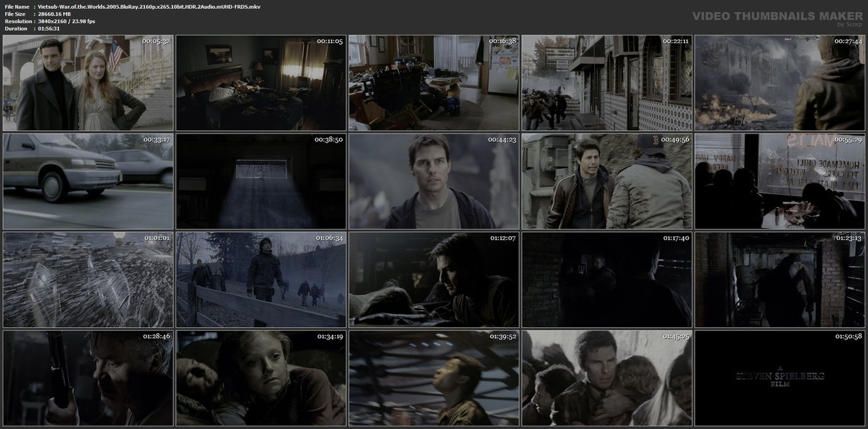The width and height of the screenshot is (868, 429).
Task: View the Steven Spielberg credit thumbnail at 01:50:58
Action: click(x=780, y=378)
